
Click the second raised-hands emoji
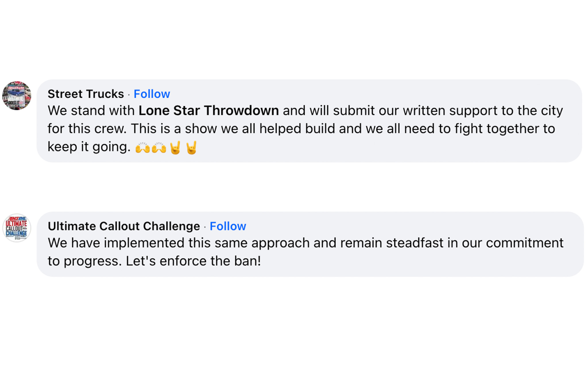159,148
